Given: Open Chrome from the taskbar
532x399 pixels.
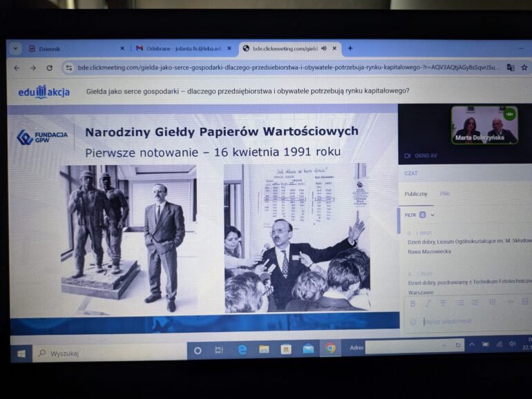Looking at the screenshot, I should point(330,348).
